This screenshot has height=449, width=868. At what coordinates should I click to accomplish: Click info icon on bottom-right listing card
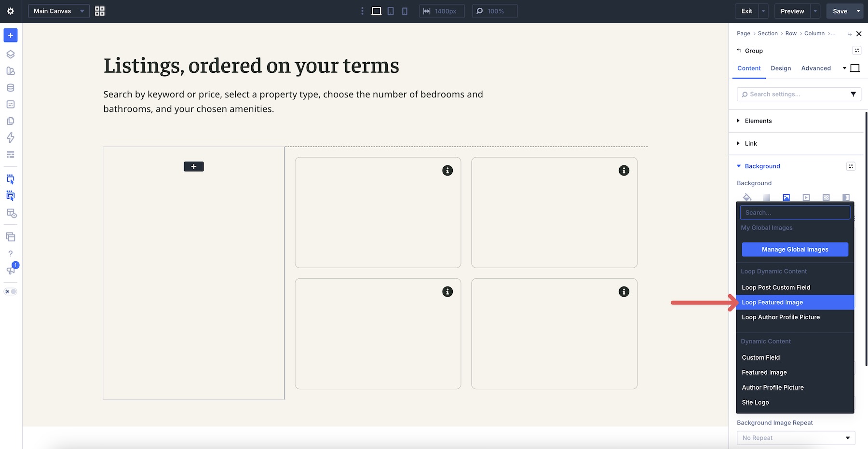(x=624, y=291)
